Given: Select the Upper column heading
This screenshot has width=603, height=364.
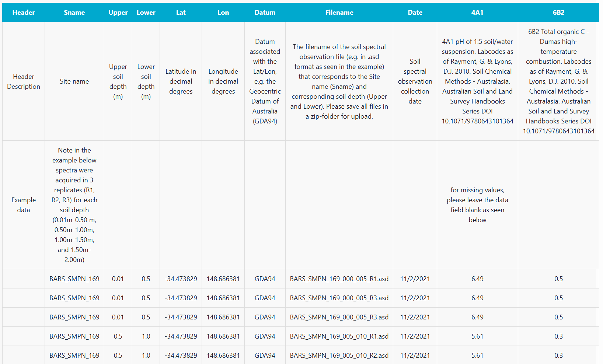Looking at the screenshot, I should pyautogui.click(x=118, y=13).
